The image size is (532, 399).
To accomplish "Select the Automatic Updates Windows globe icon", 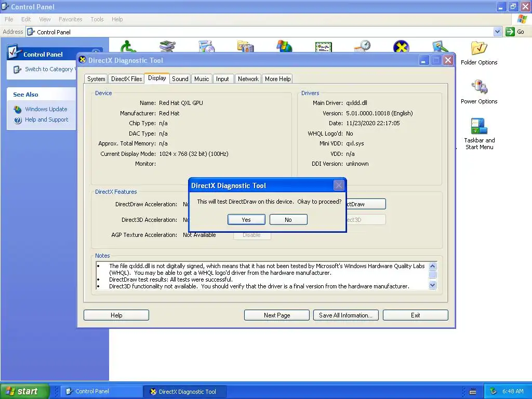I will [x=284, y=46].
